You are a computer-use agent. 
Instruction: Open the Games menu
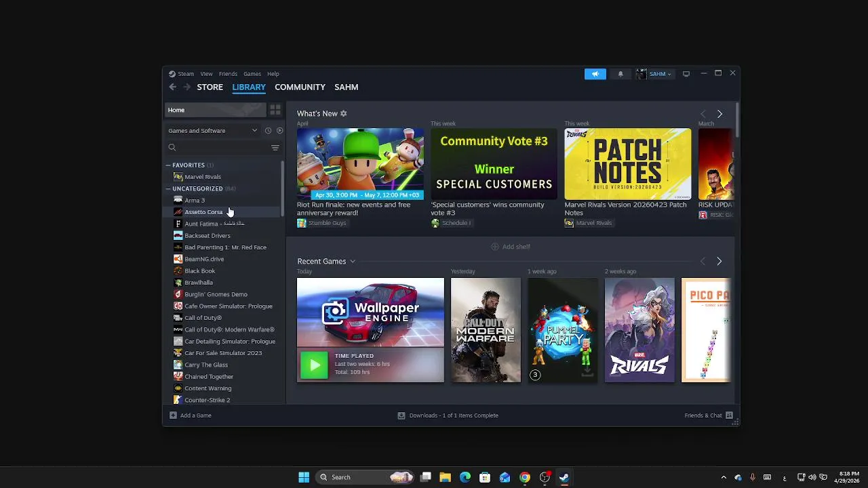(252, 74)
